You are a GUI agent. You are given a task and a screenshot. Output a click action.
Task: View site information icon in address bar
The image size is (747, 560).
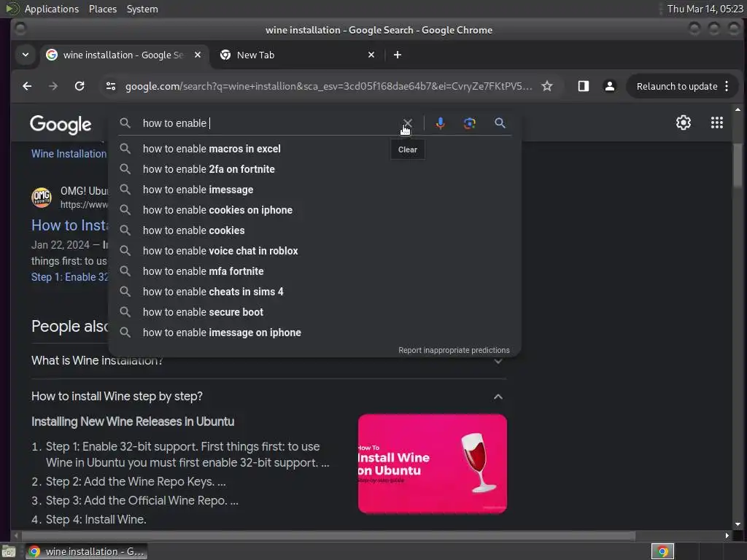111,86
